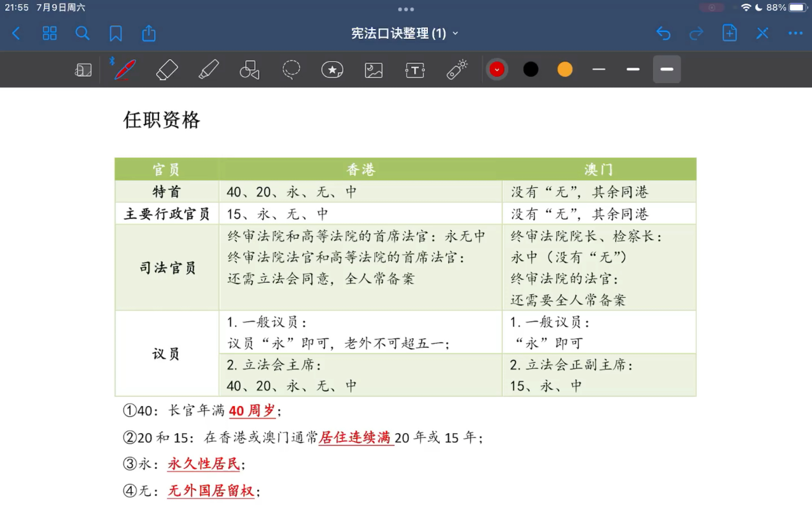The height and width of the screenshot is (509, 812).
Task: Tap the red 永久性居民 text
Action: tap(204, 464)
